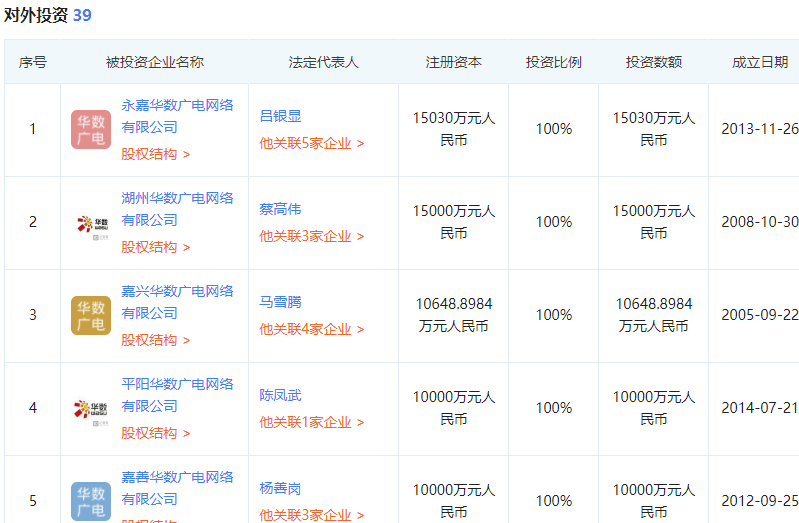This screenshot has height=523, width=799.
Task: Click the 法定代表人 column header
Action: tap(324, 62)
